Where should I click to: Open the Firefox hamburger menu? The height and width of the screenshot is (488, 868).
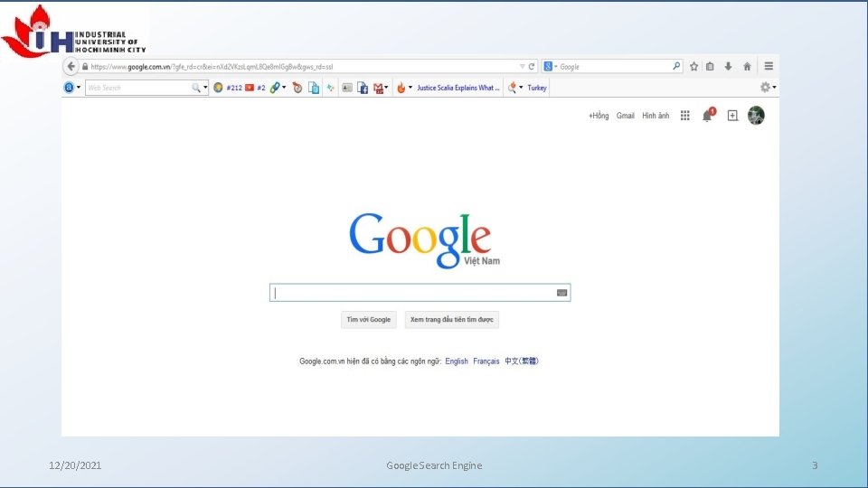[769, 66]
